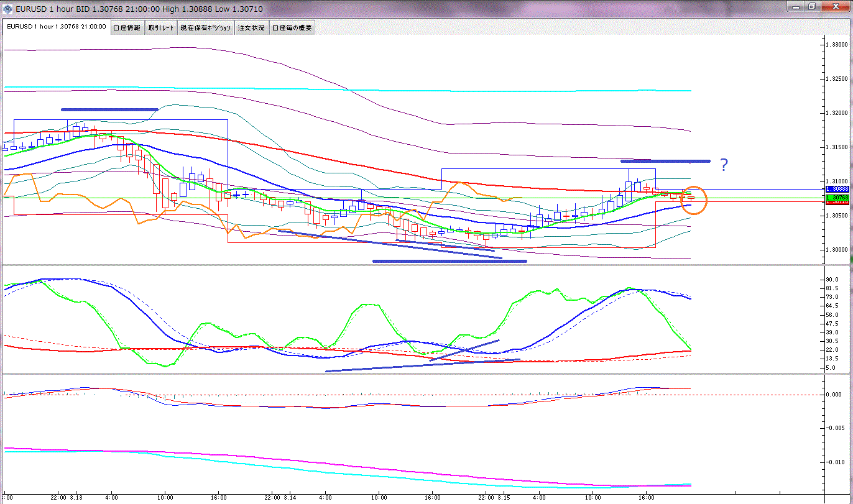Viewport: 853px width, 504px height.
Task: Restore down the EURUSD chart window
Action: tap(813, 7)
